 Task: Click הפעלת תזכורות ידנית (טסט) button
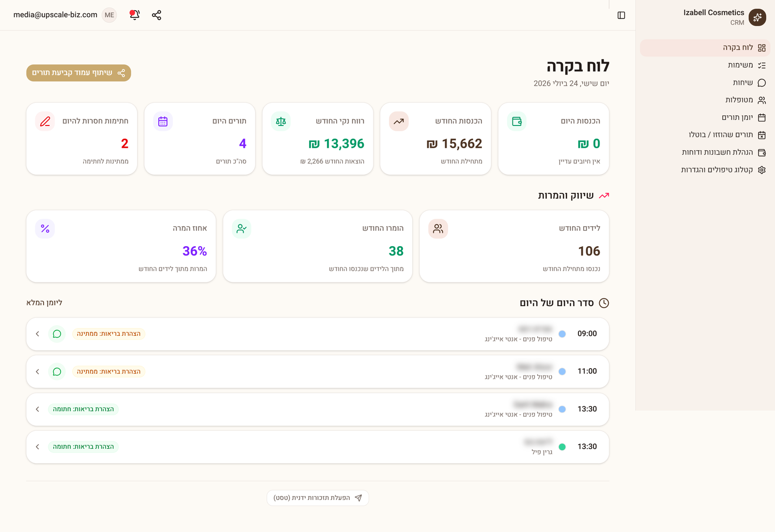pos(318,498)
